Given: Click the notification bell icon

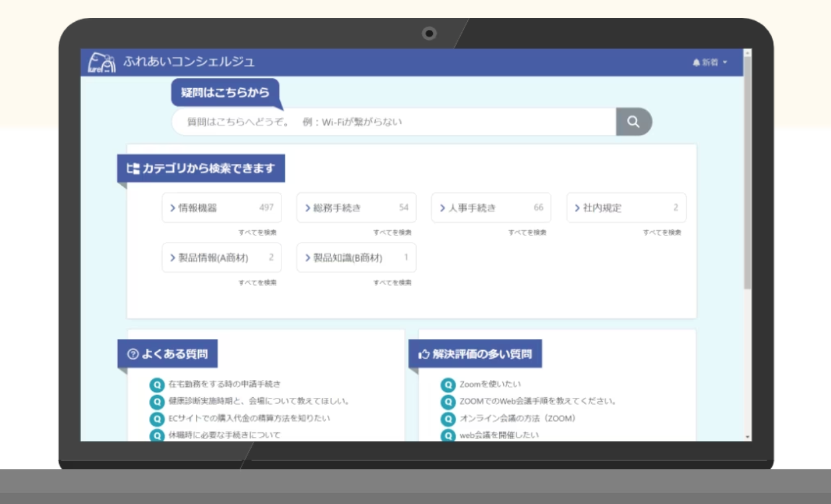Looking at the screenshot, I should 696,62.
